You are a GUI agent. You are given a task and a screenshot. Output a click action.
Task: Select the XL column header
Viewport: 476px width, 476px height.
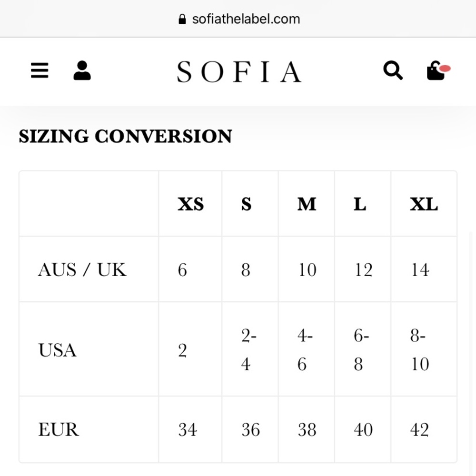click(x=424, y=204)
